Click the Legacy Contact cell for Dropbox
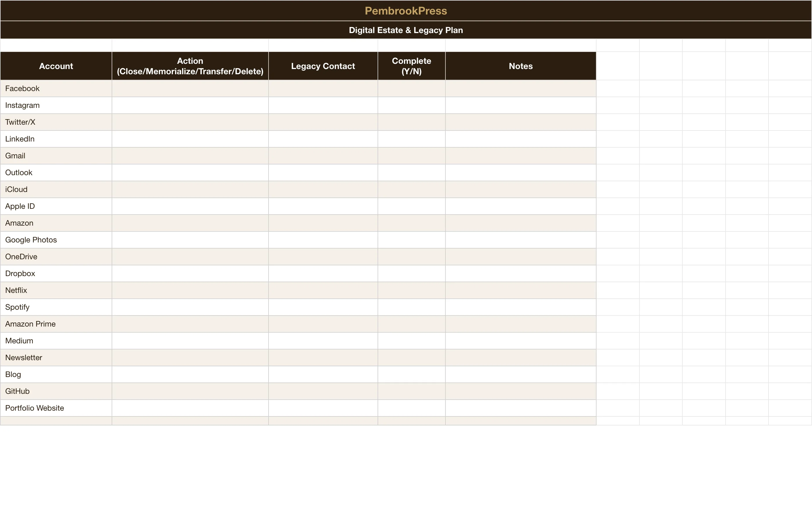This screenshot has height=522, width=812. click(323, 273)
